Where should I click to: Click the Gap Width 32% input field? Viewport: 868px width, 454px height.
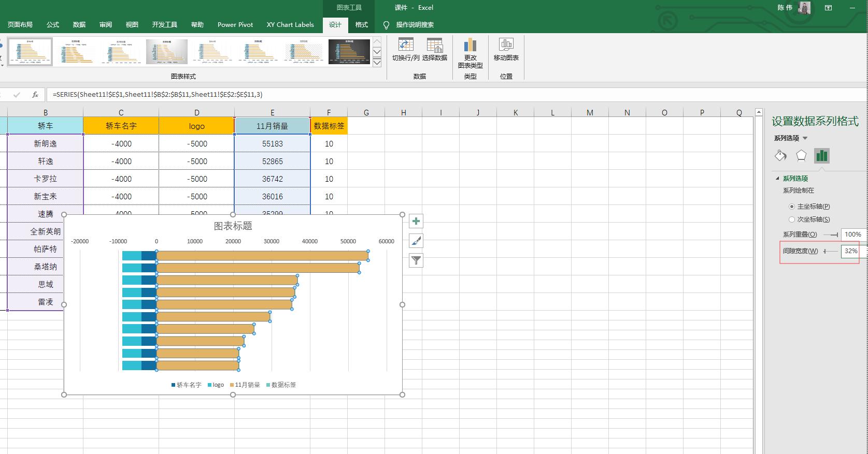pos(850,251)
